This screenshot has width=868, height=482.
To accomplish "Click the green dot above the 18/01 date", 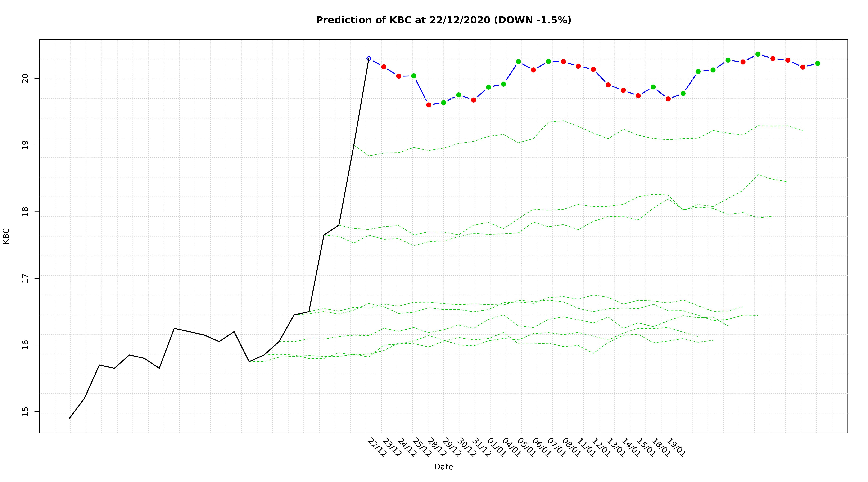I will point(653,87).
